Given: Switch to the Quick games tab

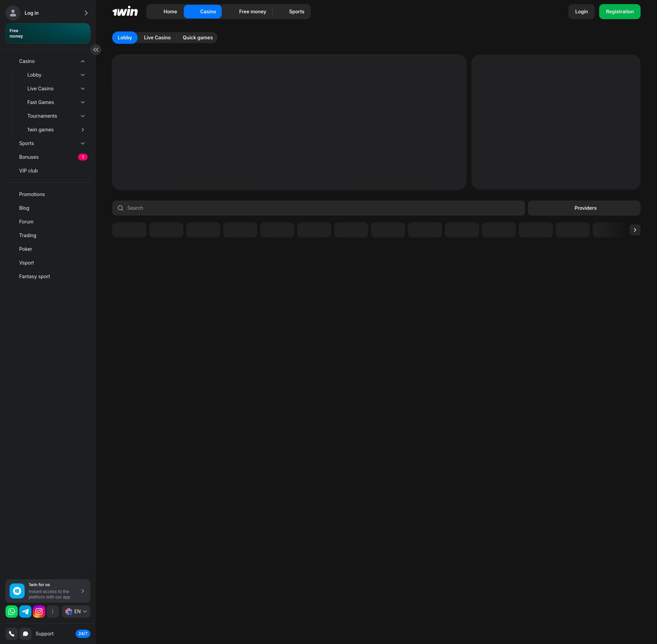Looking at the screenshot, I should click(197, 38).
